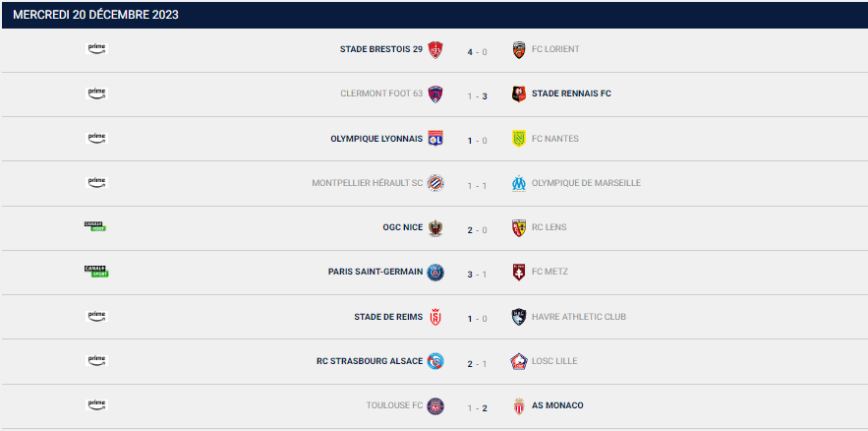Open the Clermont Foot 63 team page
The image size is (868, 431).
(x=380, y=93)
